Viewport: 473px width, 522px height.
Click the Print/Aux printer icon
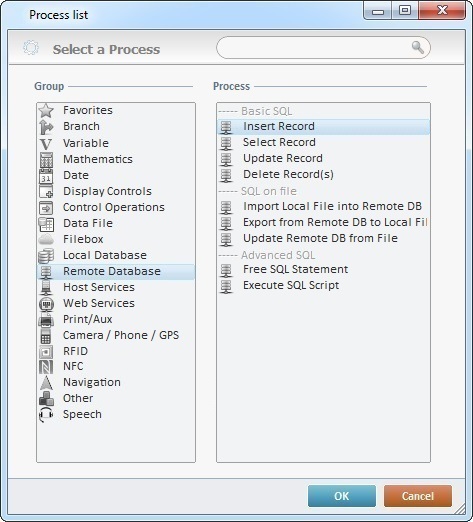pos(46,320)
